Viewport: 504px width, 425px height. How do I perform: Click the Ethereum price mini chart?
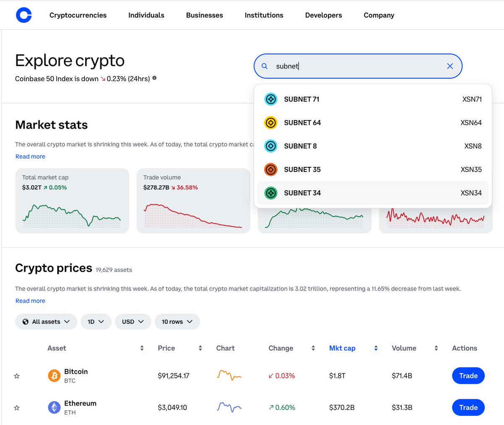point(229,407)
